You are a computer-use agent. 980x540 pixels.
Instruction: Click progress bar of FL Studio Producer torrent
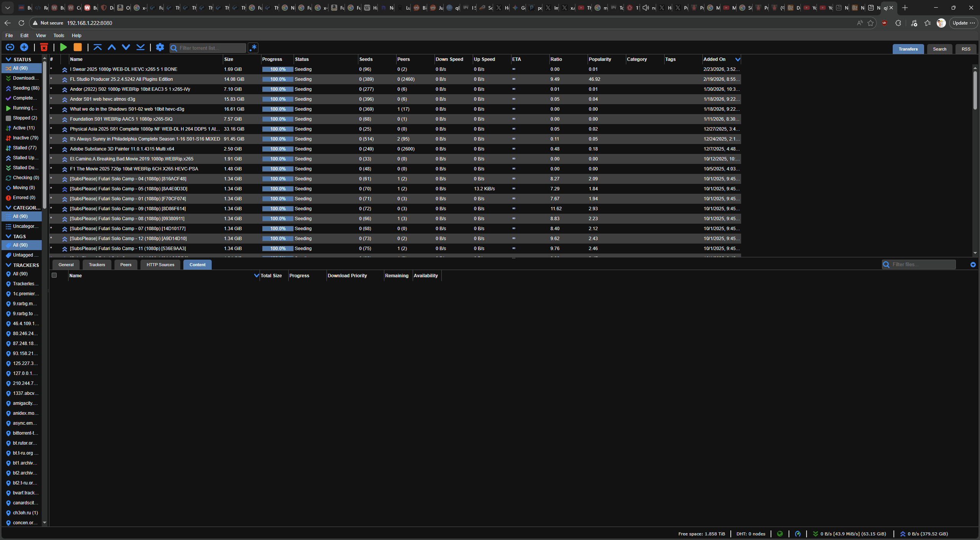click(x=278, y=79)
